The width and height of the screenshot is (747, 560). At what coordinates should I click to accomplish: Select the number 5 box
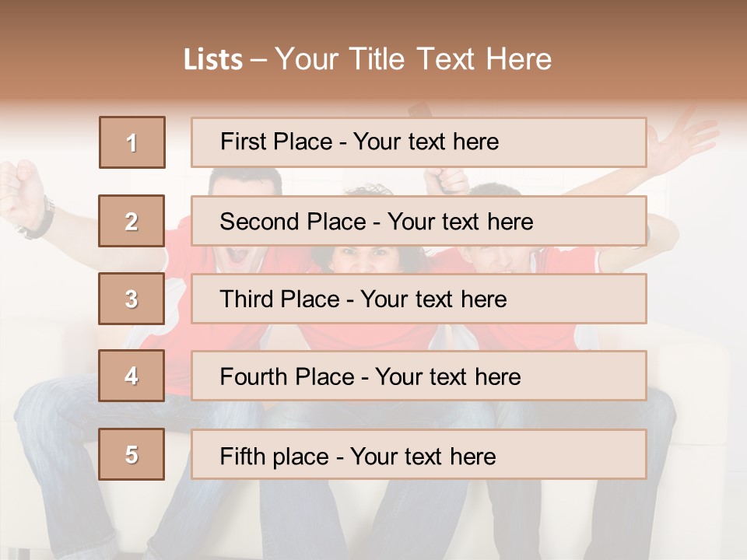pos(132,453)
